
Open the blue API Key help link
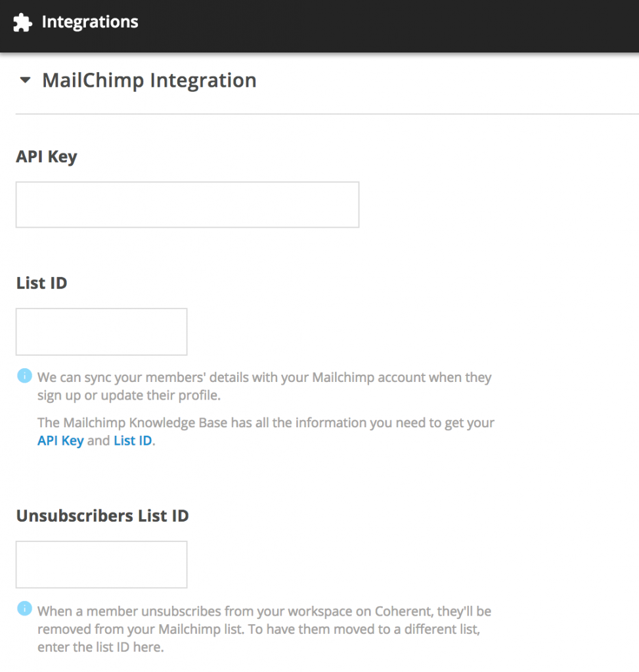point(60,440)
